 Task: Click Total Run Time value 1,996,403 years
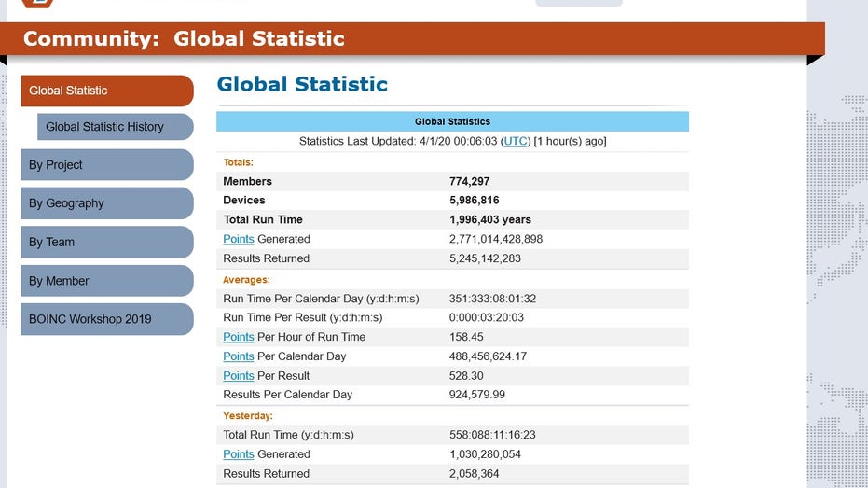tap(489, 219)
